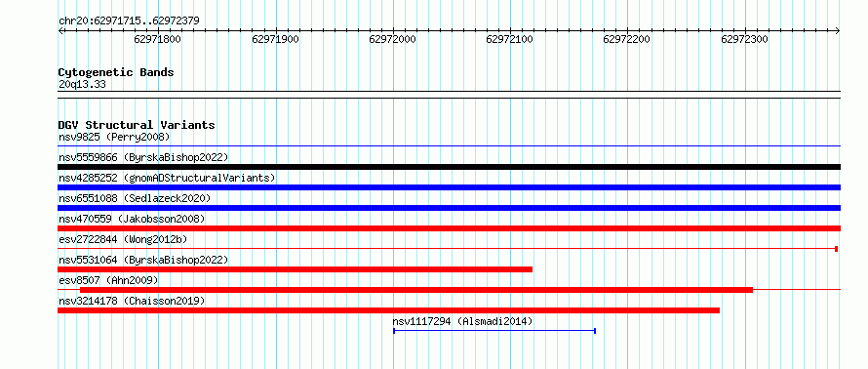The image size is (868, 369).
Task: Click the nsv9825 (Perry2008) variant label
Action: pos(114,137)
